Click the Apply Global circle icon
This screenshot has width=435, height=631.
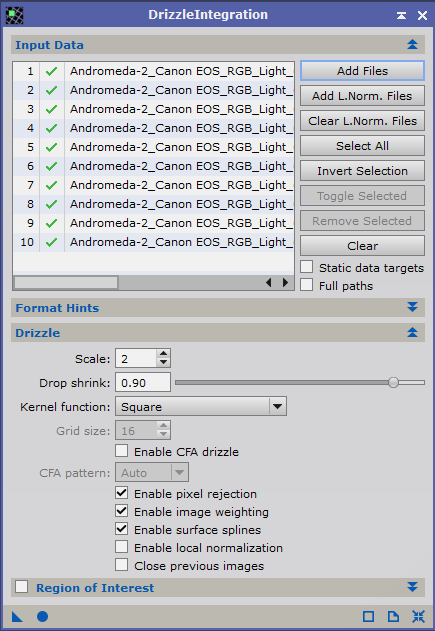43,617
